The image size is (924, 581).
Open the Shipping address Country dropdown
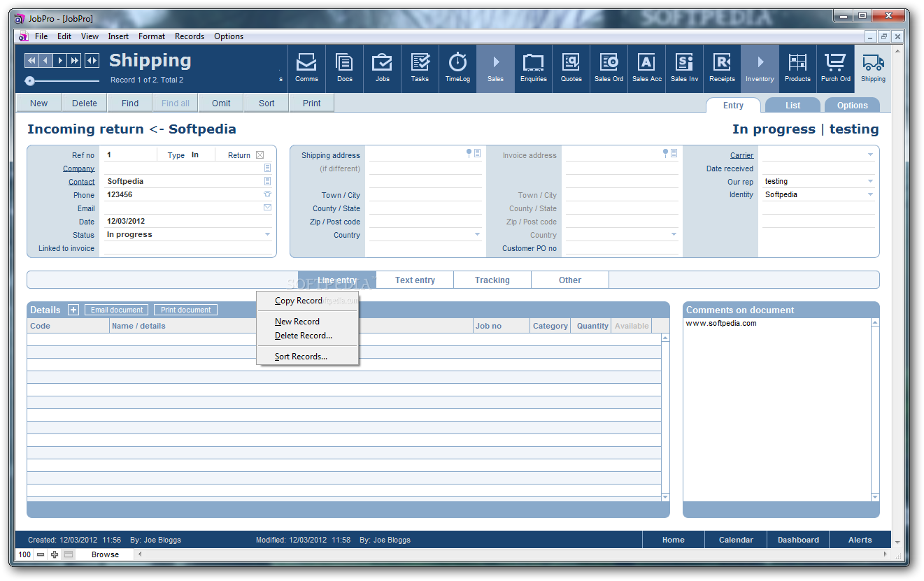pyautogui.click(x=478, y=235)
